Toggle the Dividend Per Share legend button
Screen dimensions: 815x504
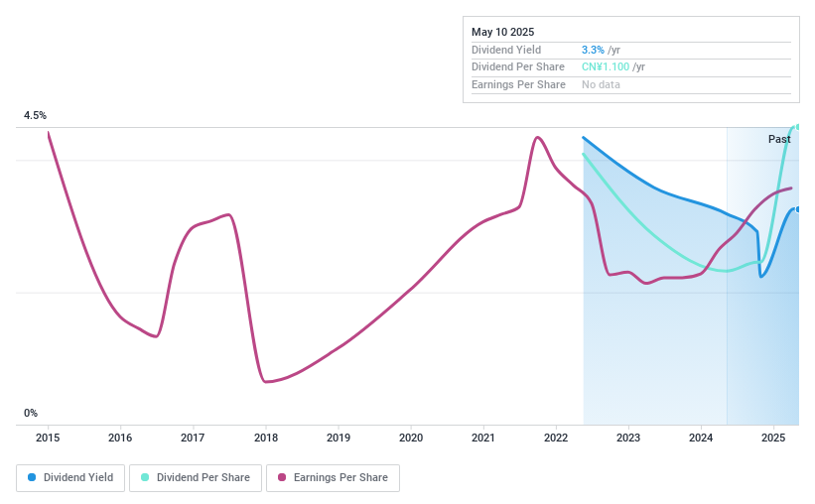coord(196,477)
